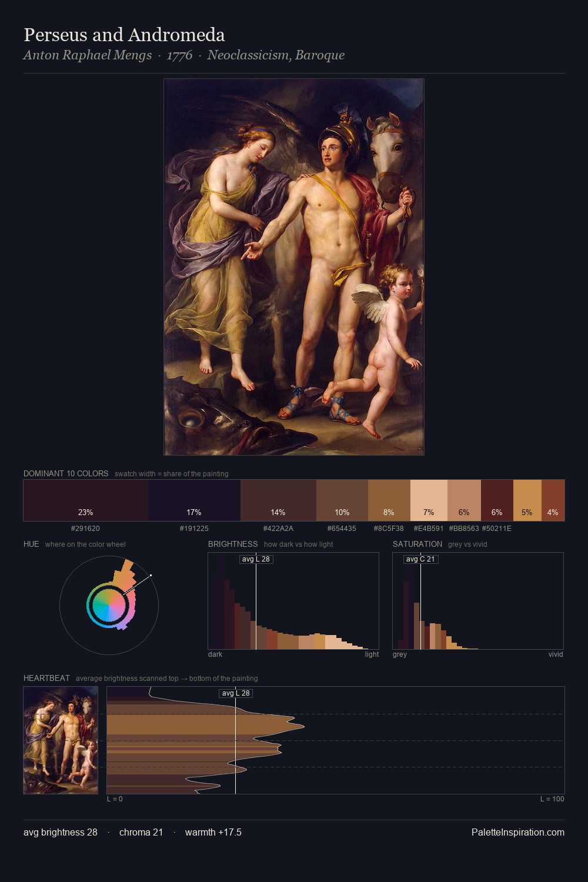This screenshot has width=588, height=882.
Task: Click the artist line Anton Raphael Mengs
Action: (88, 55)
